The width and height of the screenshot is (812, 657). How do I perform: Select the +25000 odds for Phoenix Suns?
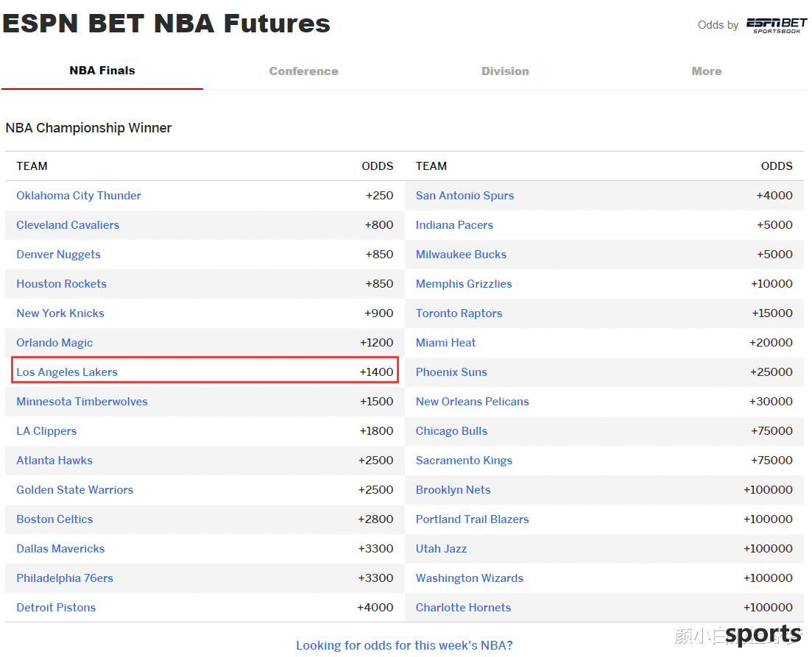pos(772,372)
